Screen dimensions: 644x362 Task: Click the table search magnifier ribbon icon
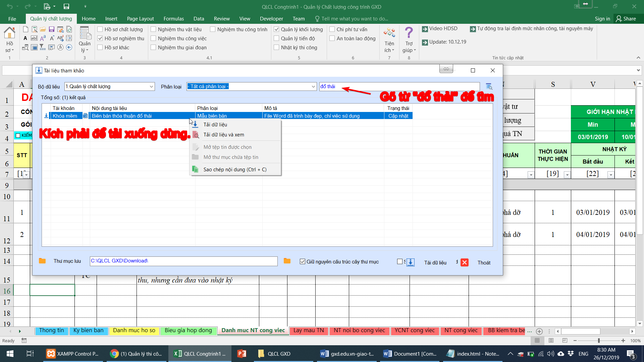tap(25, 47)
